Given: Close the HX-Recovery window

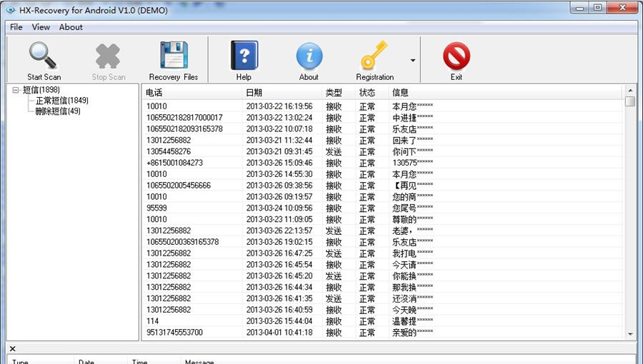Looking at the screenshot, I should point(622,7).
